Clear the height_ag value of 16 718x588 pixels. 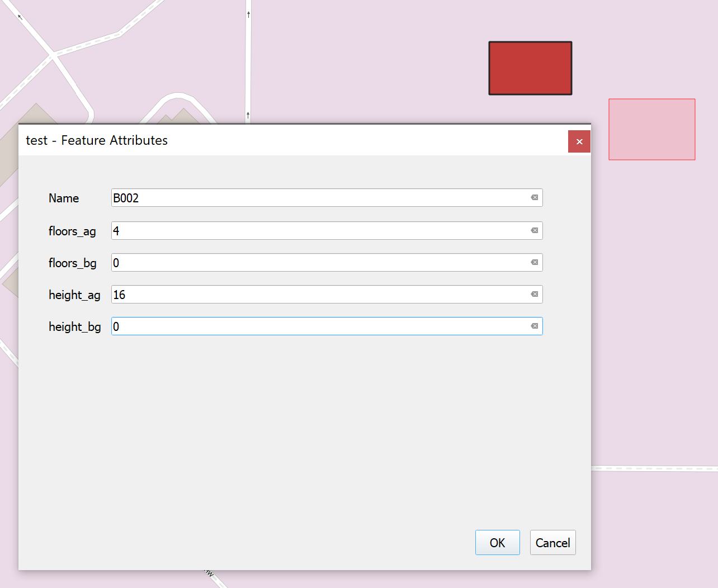(x=534, y=294)
